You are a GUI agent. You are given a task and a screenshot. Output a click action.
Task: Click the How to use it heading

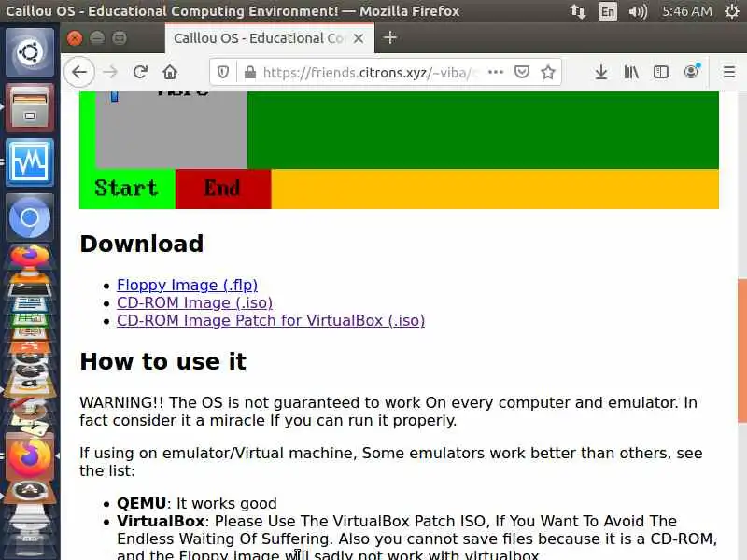[x=162, y=361]
